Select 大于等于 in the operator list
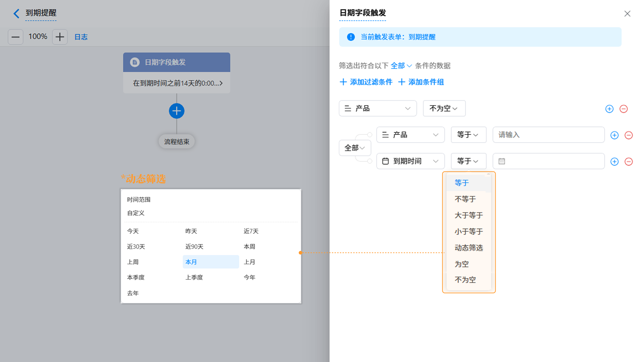The height and width of the screenshot is (362, 644). point(469,215)
